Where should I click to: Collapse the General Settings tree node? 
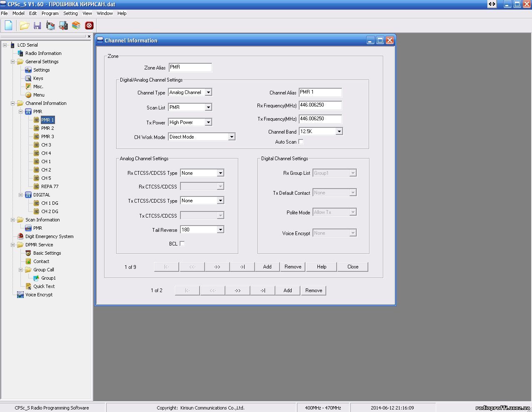tap(13, 62)
